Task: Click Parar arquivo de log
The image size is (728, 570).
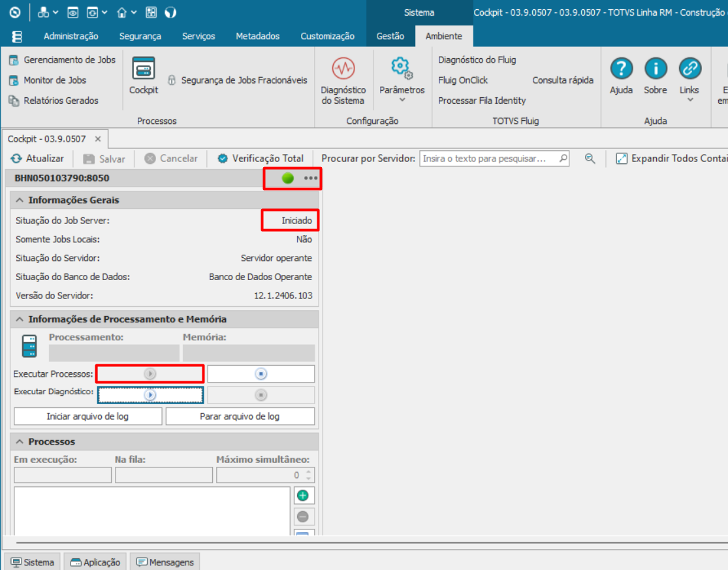Action: click(x=240, y=417)
